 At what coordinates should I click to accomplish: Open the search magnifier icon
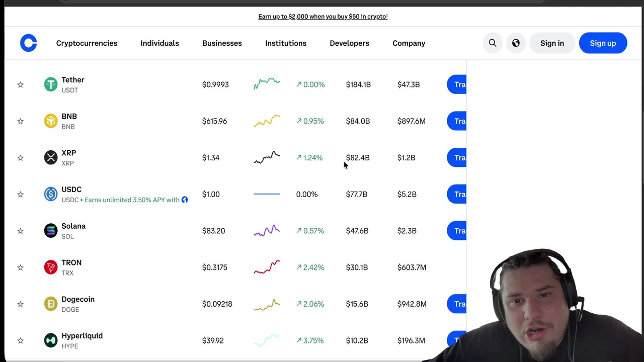point(493,43)
